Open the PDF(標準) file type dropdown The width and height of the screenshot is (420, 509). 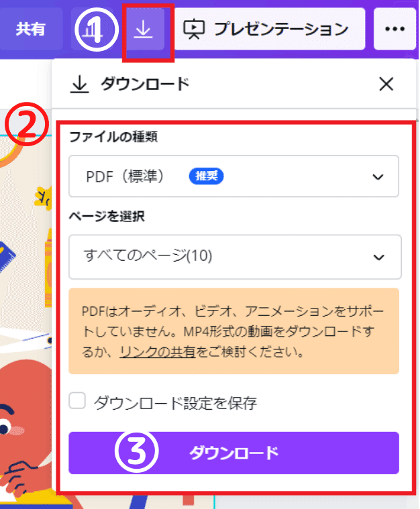234,176
